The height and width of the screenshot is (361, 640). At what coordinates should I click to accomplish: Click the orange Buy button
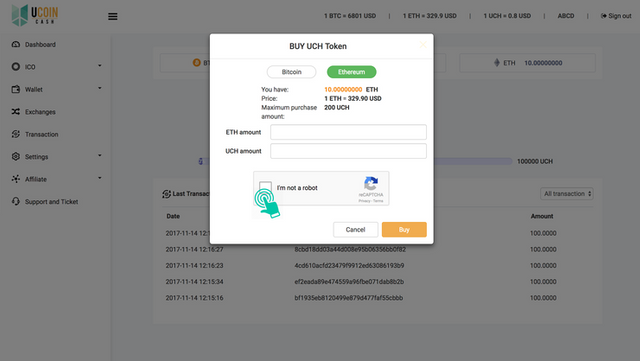pyautogui.click(x=404, y=230)
